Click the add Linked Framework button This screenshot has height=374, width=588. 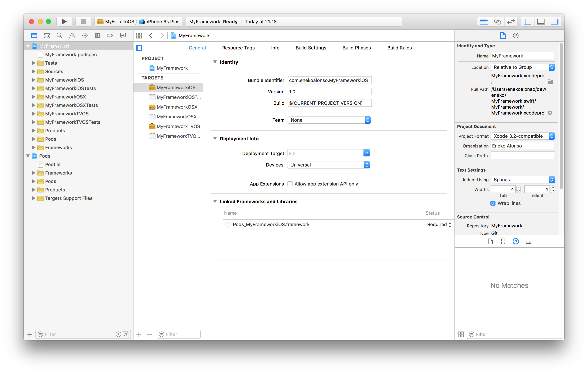click(229, 253)
